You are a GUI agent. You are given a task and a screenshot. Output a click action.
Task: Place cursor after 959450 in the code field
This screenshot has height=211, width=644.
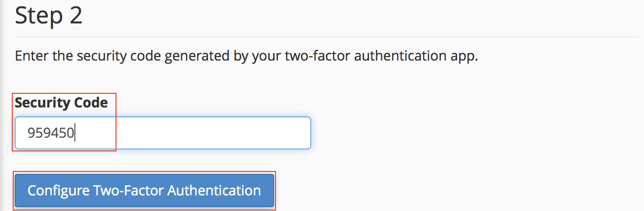75,133
